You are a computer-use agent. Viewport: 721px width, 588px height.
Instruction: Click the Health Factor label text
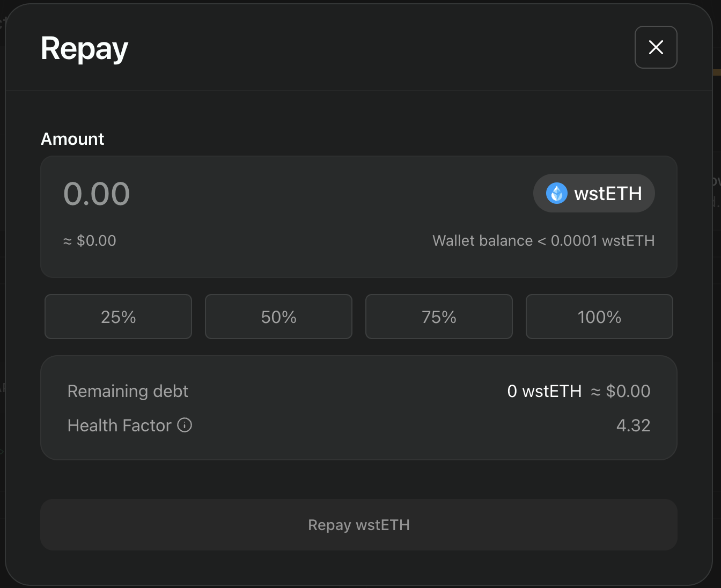[119, 425]
